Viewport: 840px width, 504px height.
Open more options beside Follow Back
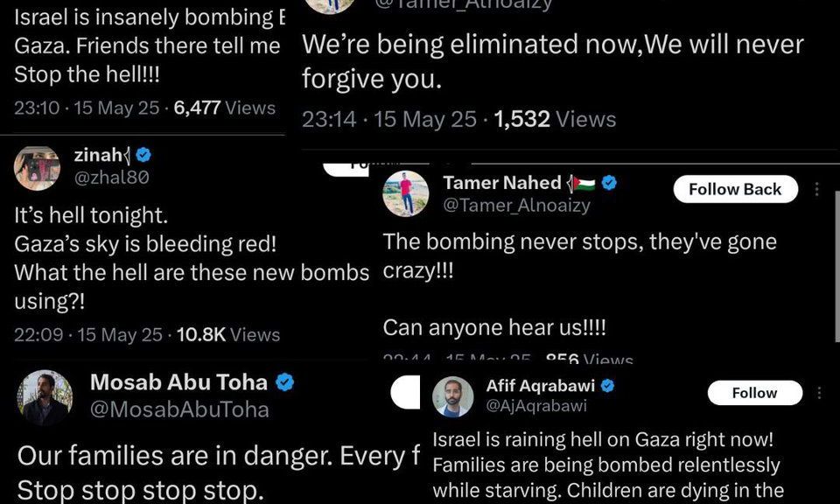coord(817,189)
